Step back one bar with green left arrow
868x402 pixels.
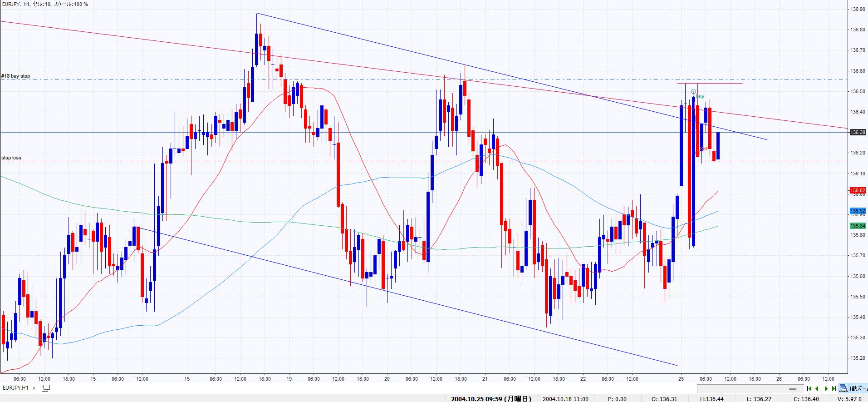pos(817,388)
